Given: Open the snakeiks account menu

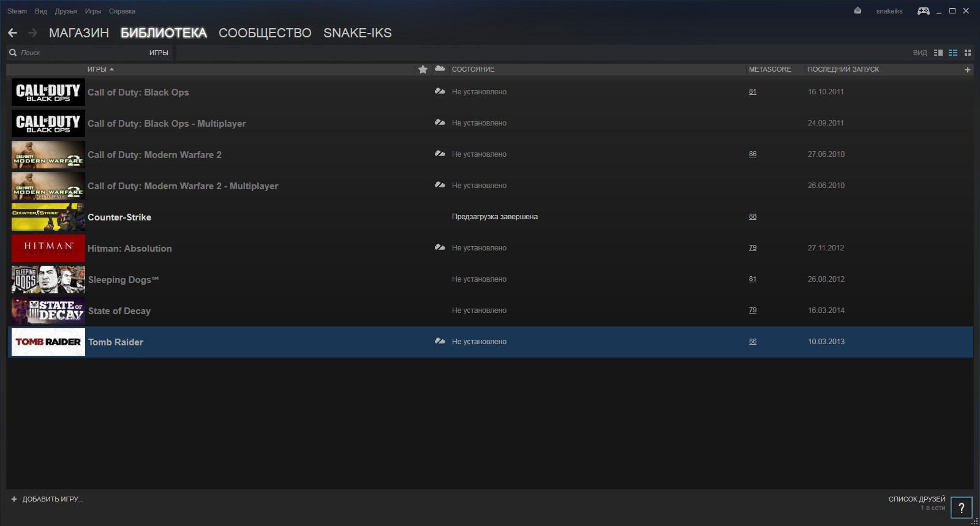Looking at the screenshot, I should point(889,11).
